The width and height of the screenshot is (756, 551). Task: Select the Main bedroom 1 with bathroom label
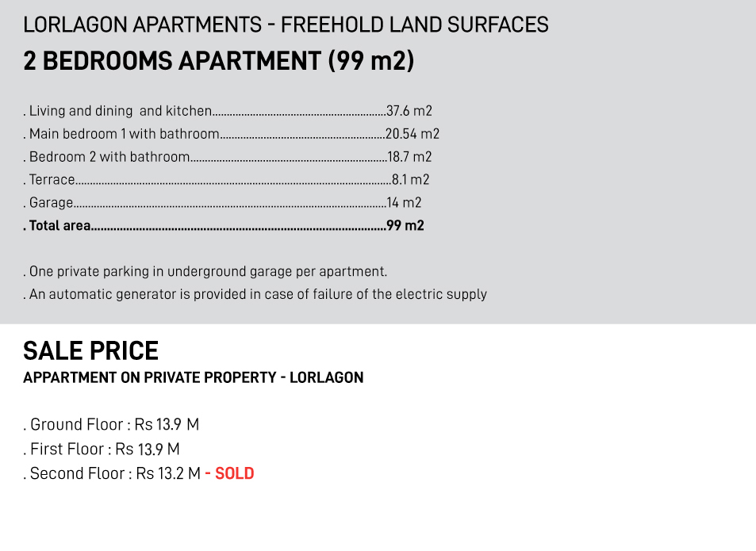pyautogui.click(x=124, y=134)
